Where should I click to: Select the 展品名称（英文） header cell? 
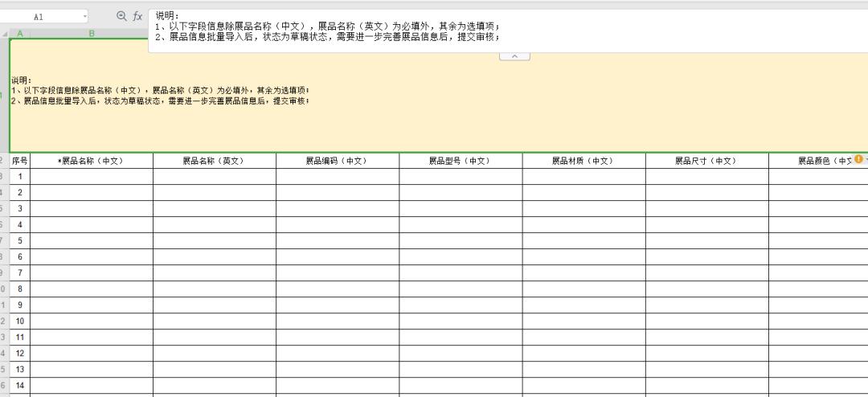(215, 161)
